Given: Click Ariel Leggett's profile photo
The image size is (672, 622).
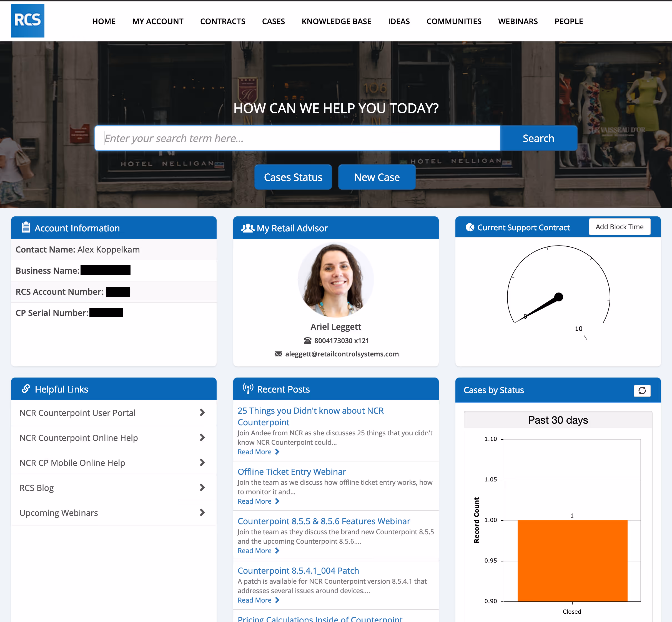Looking at the screenshot, I should coord(335,280).
